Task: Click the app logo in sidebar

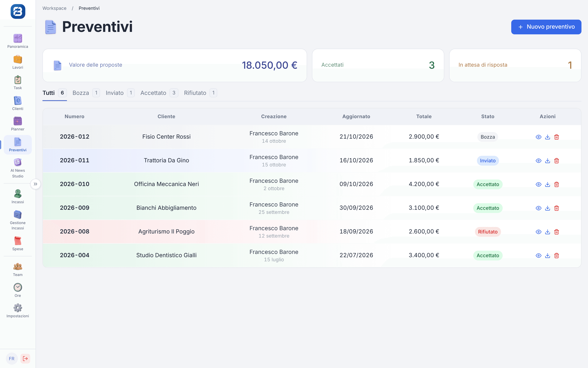Action: (x=18, y=11)
